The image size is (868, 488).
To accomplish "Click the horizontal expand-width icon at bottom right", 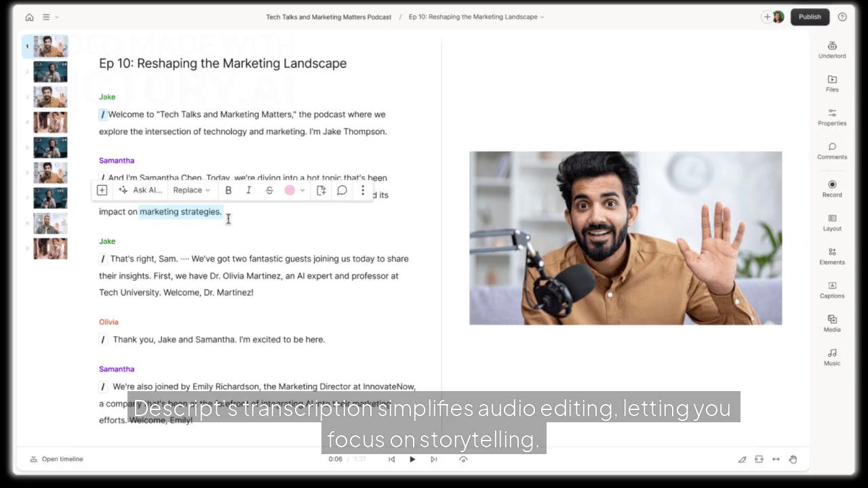I will point(776,460).
